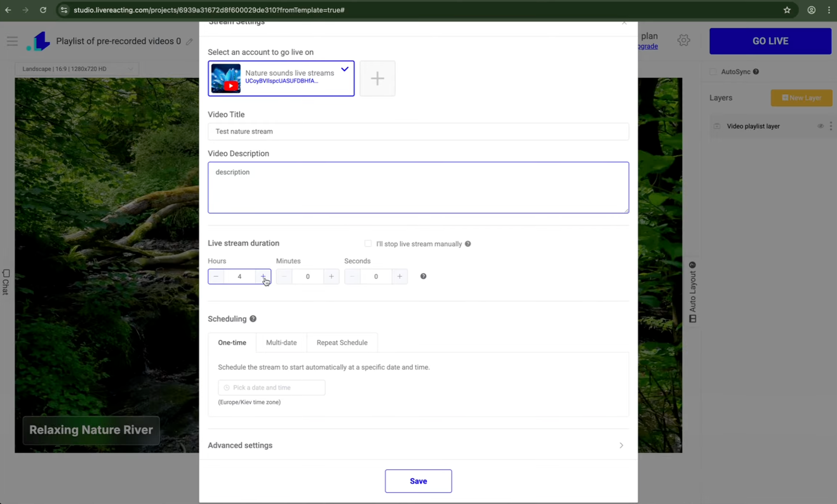837x504 pixels.
Task: Open Chat side panel
Action: click(6, 282)
